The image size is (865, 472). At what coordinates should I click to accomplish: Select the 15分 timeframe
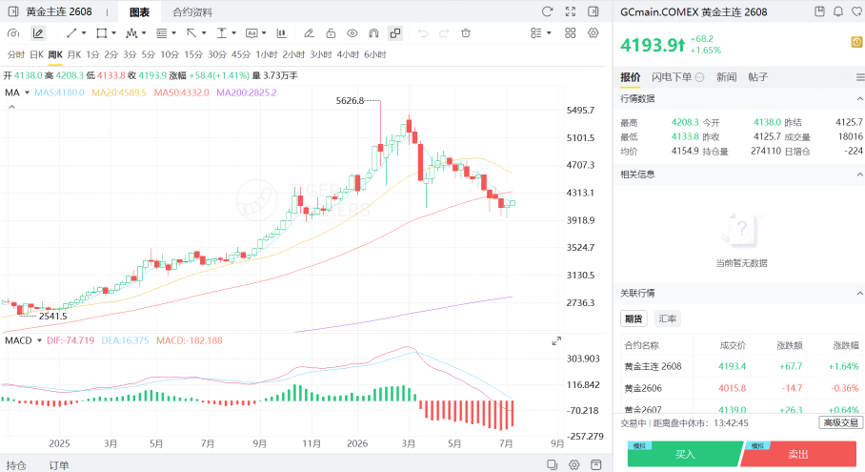[x=194, y=55]
